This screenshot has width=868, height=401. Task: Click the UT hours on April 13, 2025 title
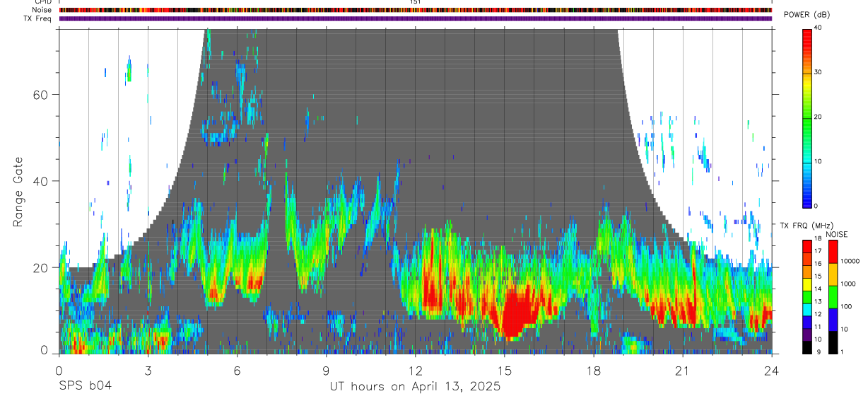click(x=415, y=387)
